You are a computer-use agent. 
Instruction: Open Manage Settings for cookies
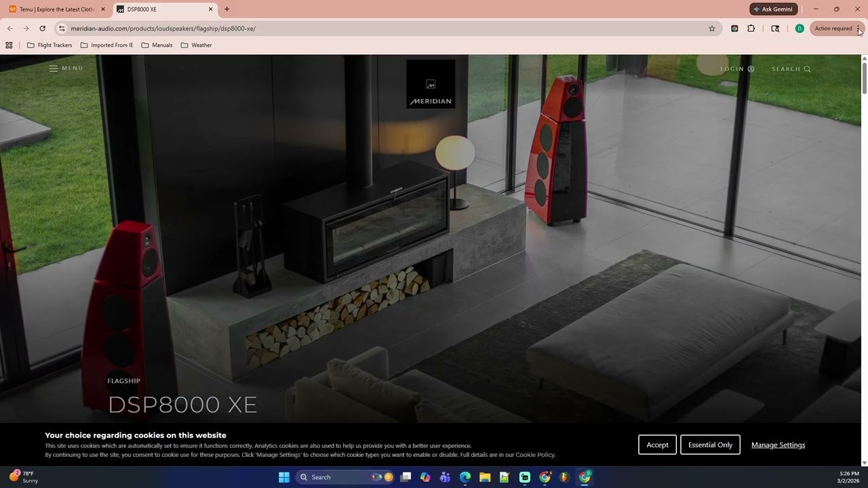(778, 445)
